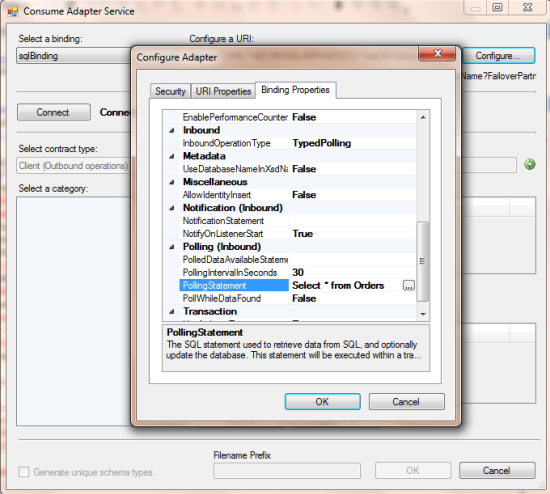
Task: Select the PollWhileDataFound property
Action: (234, 299)
